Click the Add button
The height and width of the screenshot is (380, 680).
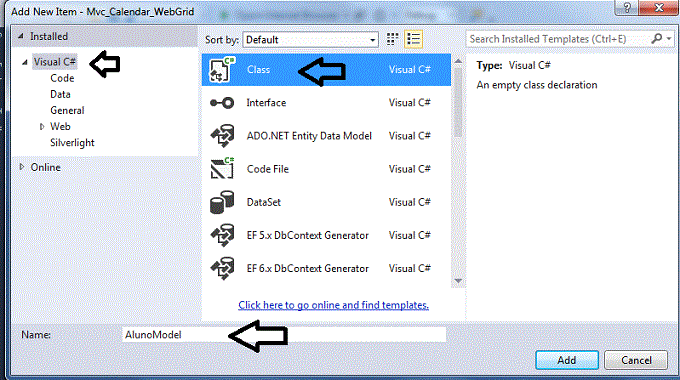coord(567,360)
